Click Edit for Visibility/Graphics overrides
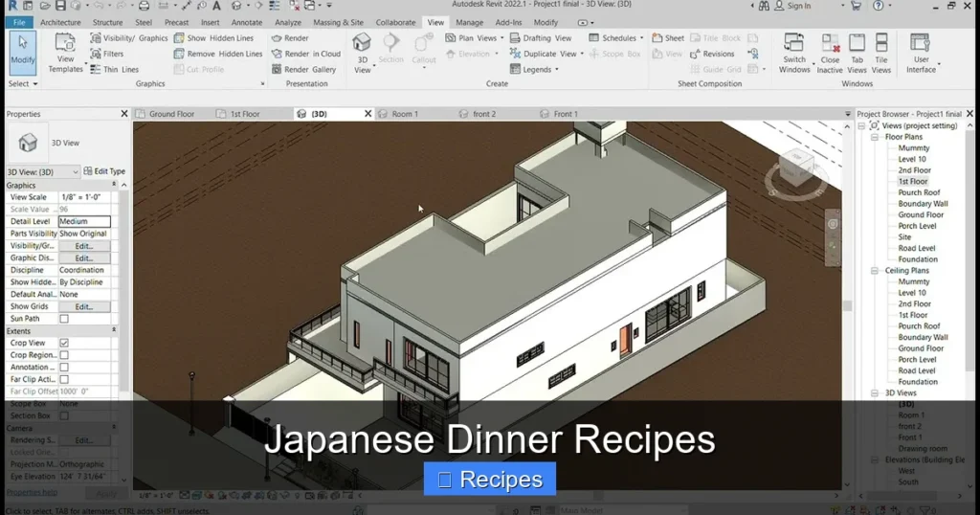980x515 pixels. 84,246
